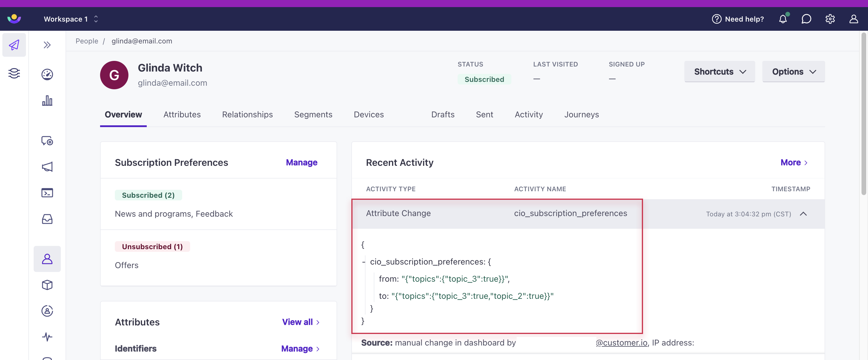This screenshot has height=360, width=868.
Task: Enable notifications bell icon
Action: [x=783, y=18]
